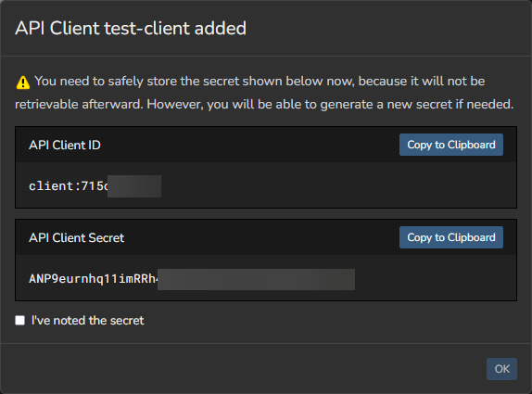Screen dimensions: 532x394
Task: Copy the API Client ID to clipboard
Action: point(451,145)
